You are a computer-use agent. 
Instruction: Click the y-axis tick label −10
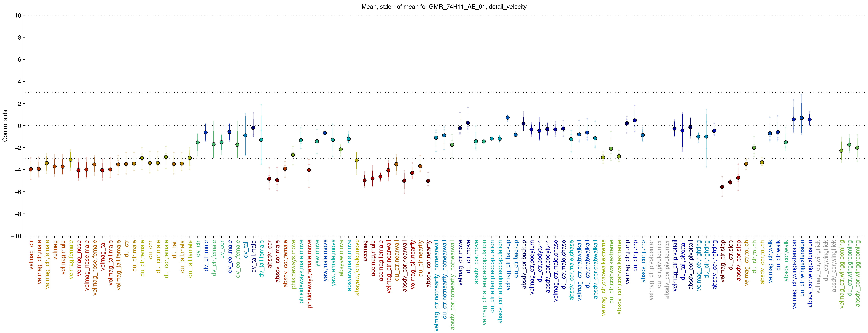[x=16, y=236]
